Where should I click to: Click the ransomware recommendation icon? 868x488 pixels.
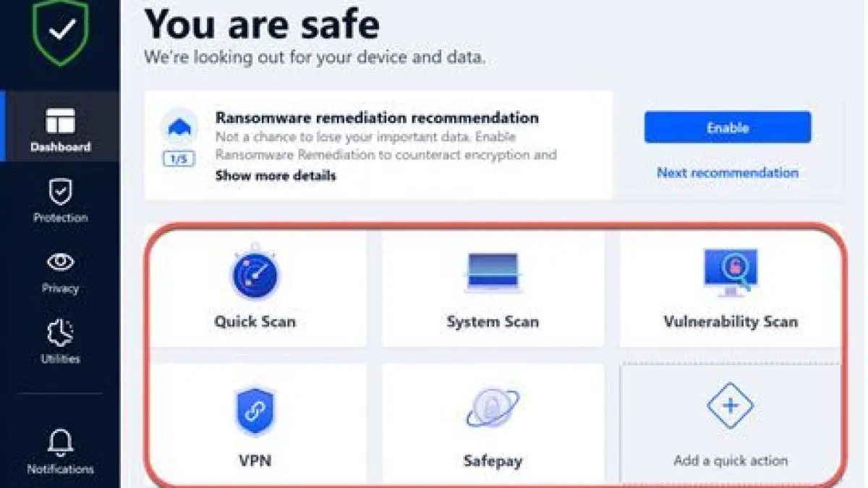pos(178,128)
